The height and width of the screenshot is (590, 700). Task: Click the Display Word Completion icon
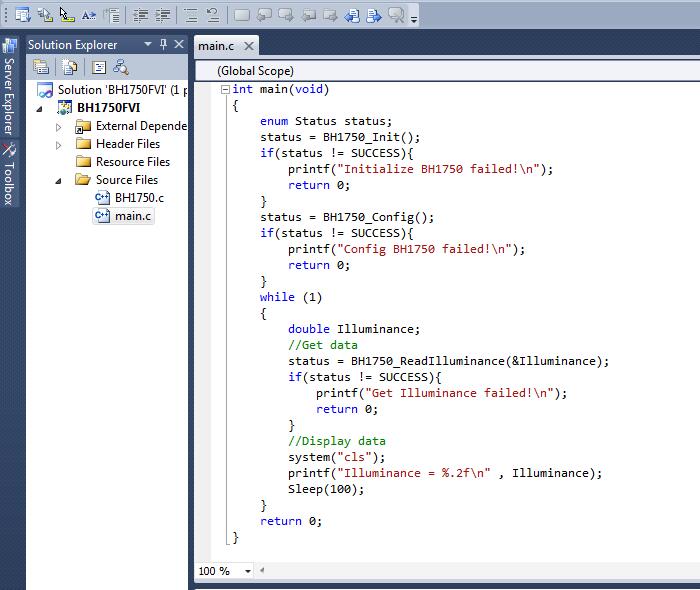(88, 16)
